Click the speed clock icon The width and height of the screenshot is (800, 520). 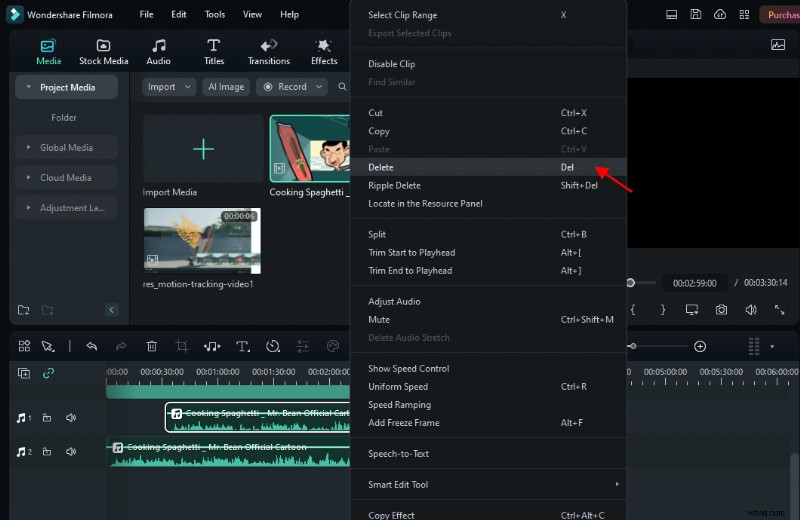point(273,346)
